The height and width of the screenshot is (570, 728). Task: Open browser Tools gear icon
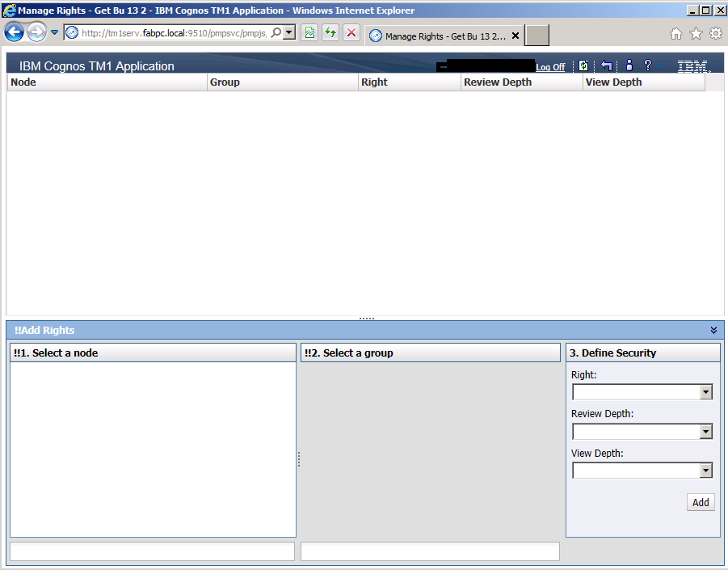[x=716, y=33]
